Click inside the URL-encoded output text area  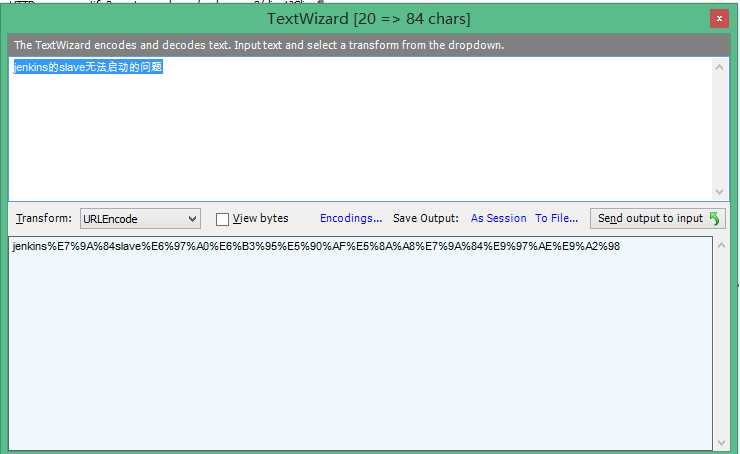(x=361, y=343)
